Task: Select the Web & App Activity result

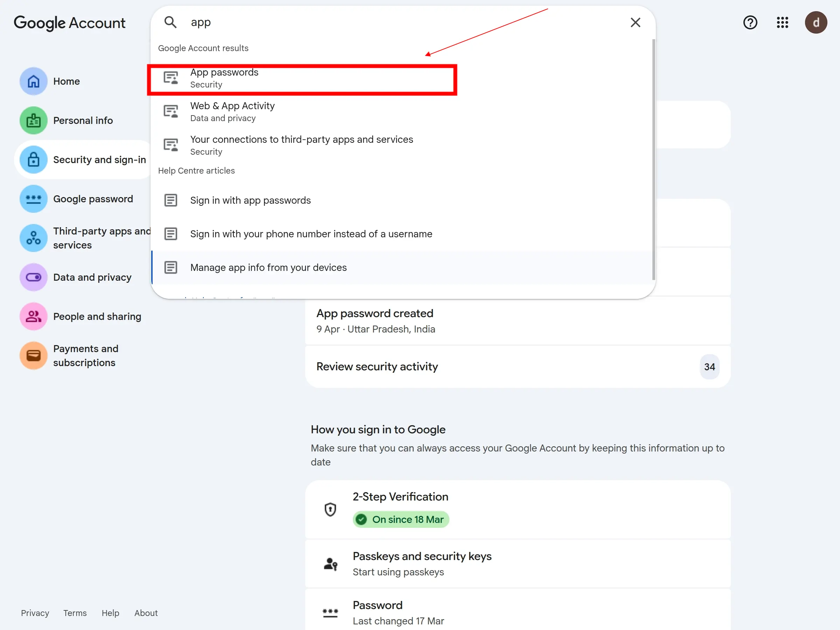Action: (402, 112)
